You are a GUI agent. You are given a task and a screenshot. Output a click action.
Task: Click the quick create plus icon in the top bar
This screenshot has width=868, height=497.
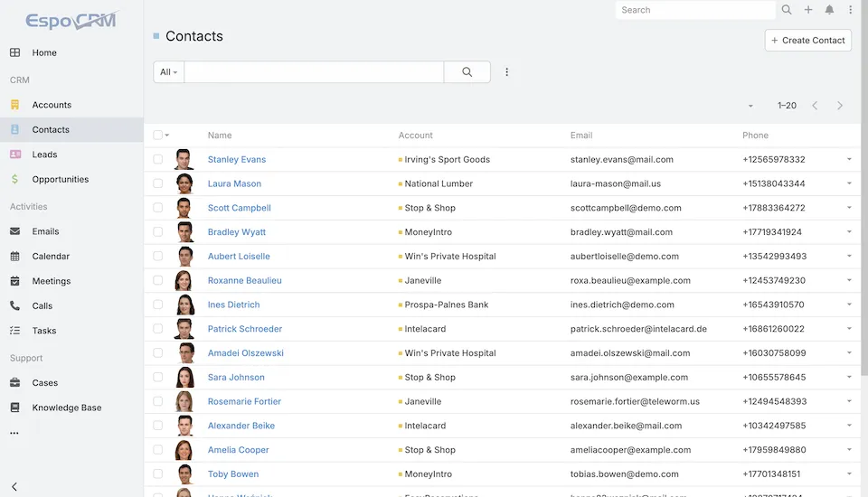click(x=808, y=10)
